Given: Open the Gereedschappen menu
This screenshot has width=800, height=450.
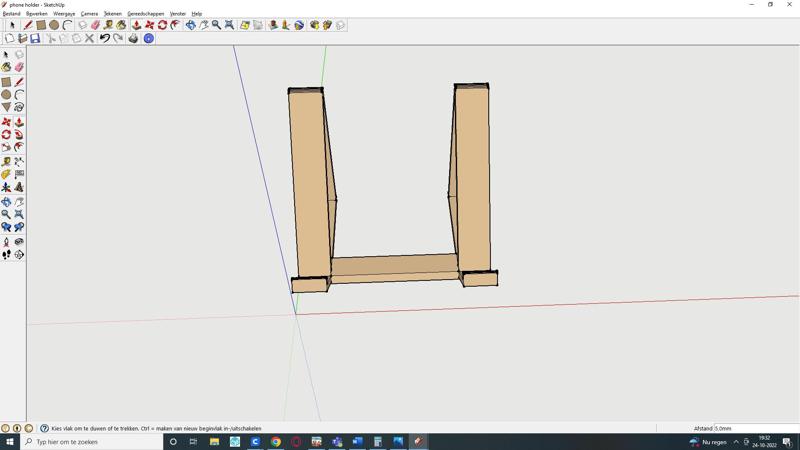Looking at the screenshot, I should tap(145, 14).
